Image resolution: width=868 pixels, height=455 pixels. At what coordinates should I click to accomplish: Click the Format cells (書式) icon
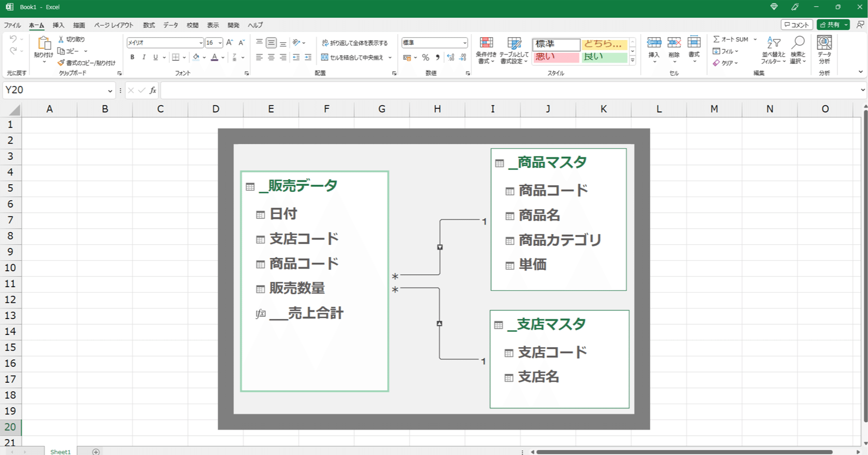coord(694,42)
